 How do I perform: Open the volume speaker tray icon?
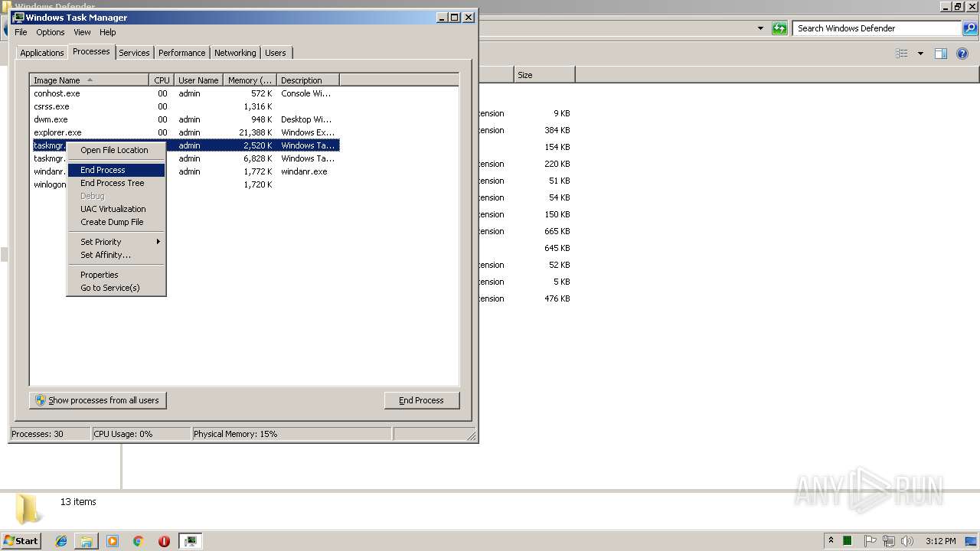[906, 541]
